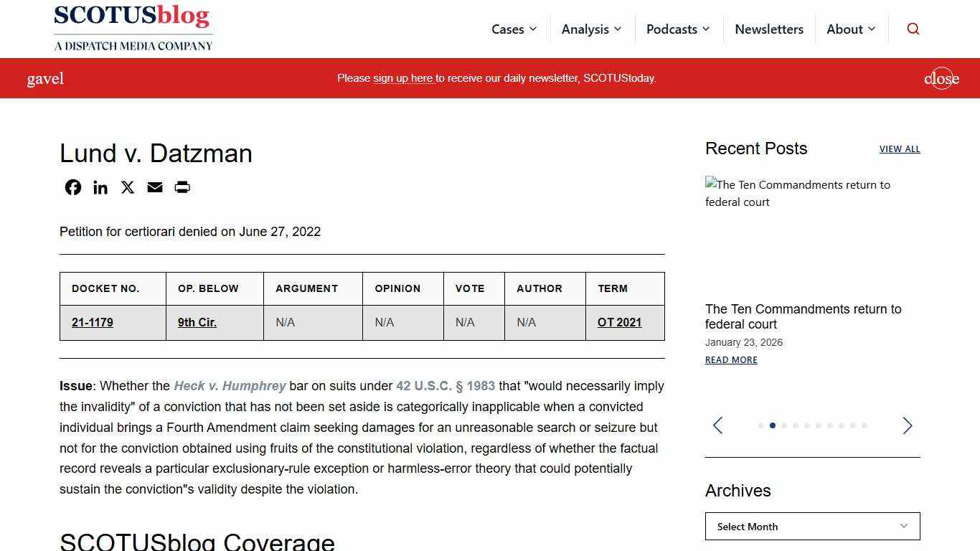Advance to the next recent post

pos(907,425)
